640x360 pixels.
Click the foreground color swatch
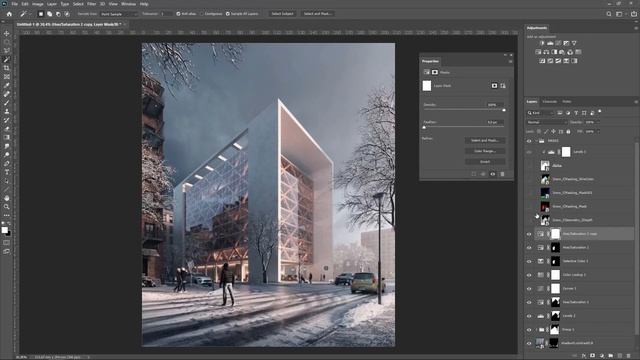(4, 230)
